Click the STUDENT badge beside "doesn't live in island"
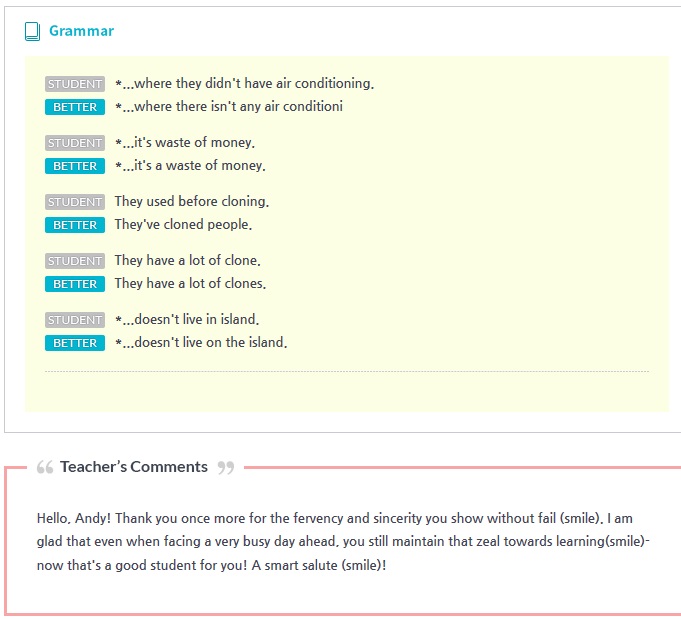 (75, 320)
